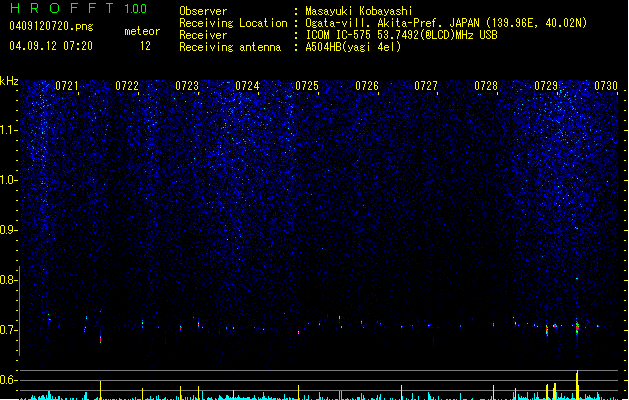This screenshot has width=629, height=400.
Task: Click the Receiving Location label
Action: 233,23
